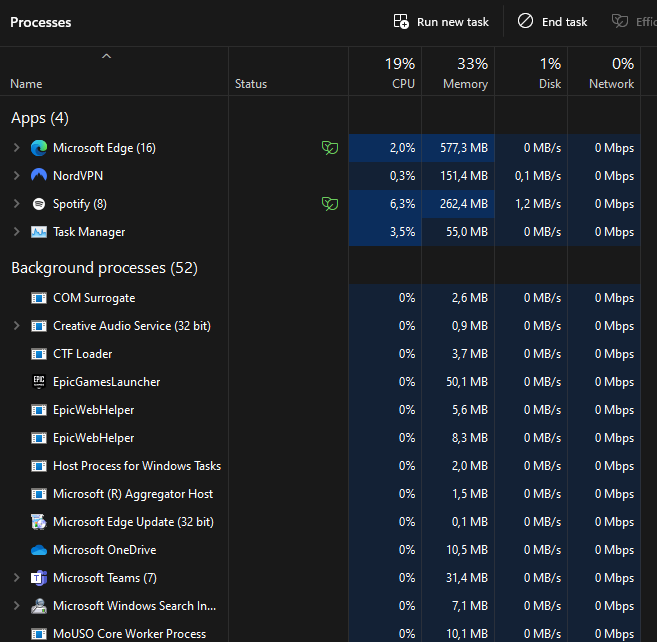Sort by the Network column header
Screen dimensions: 657x642
click(x=604, y=72)
